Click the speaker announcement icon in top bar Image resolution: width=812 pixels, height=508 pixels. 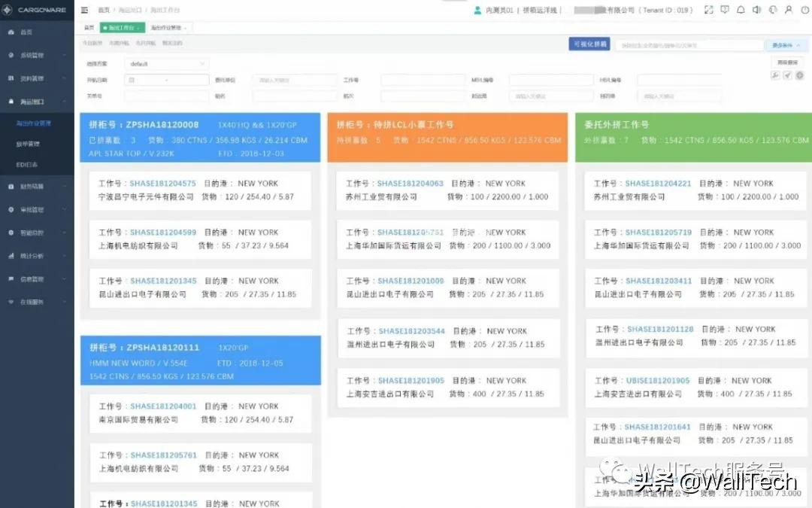click(756, 9)
